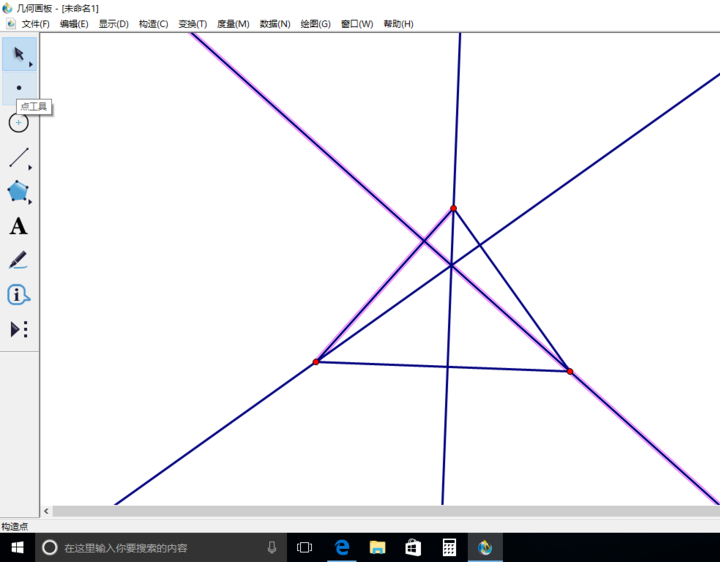Select the information tool
The width and height of the screenshot is (720, 562).
tap(18, 295)
